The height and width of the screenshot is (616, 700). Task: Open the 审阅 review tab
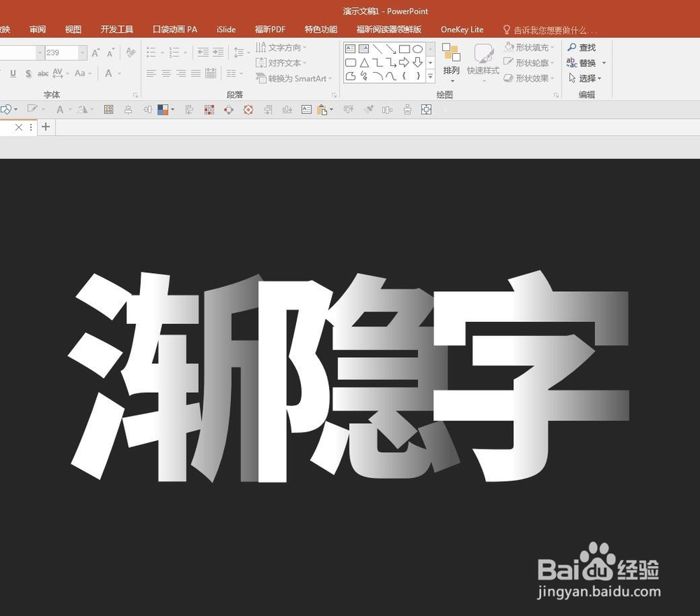point(38,29)
